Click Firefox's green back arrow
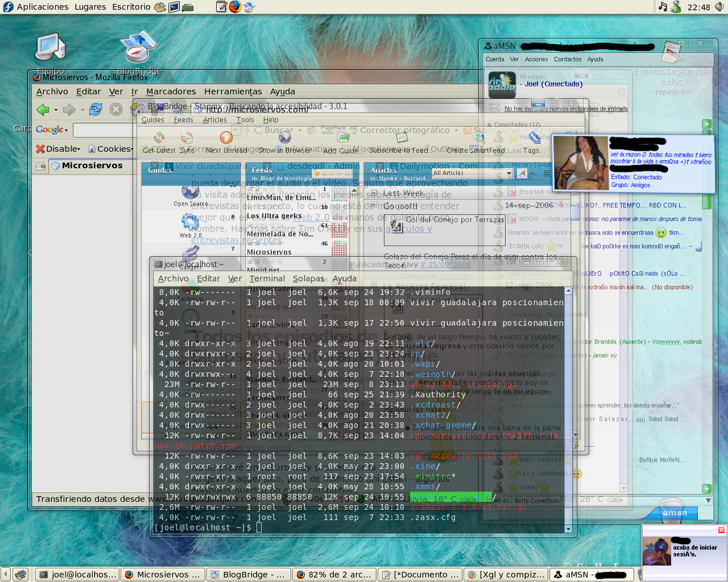This screenshot has width=728, height=582. pos(43,110)
